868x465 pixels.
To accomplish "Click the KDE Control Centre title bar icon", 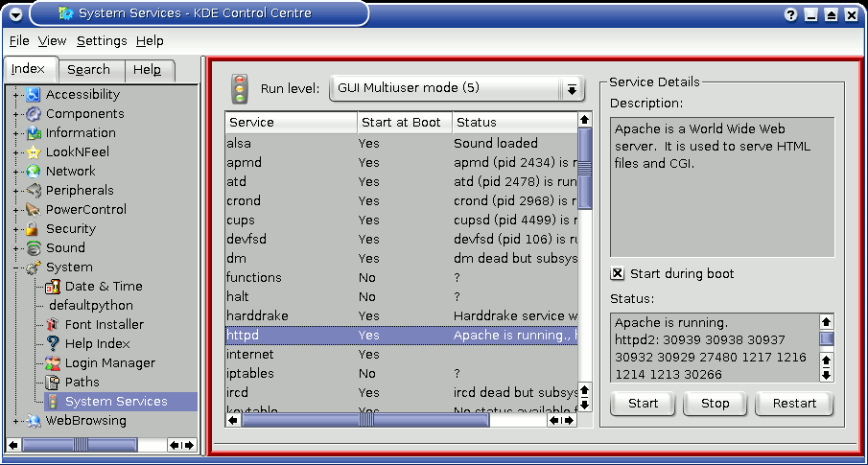I will pos(66,13).
